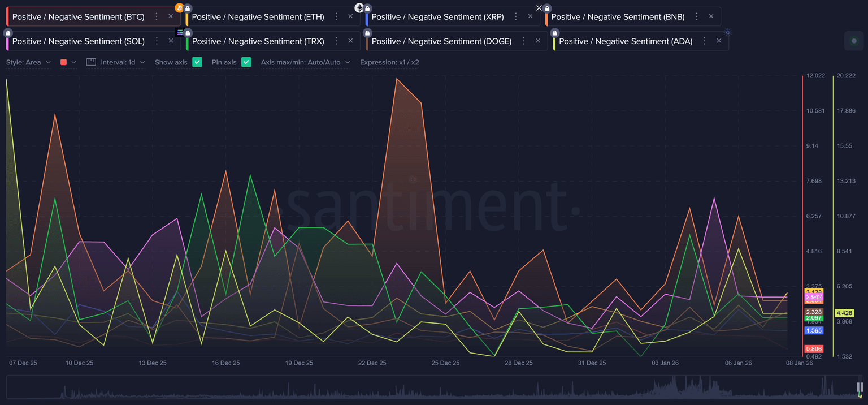Click the Bitcoin logo badge icon
Image resolution: width=868 pixels, height=405 pixels.
pos(179,8)
